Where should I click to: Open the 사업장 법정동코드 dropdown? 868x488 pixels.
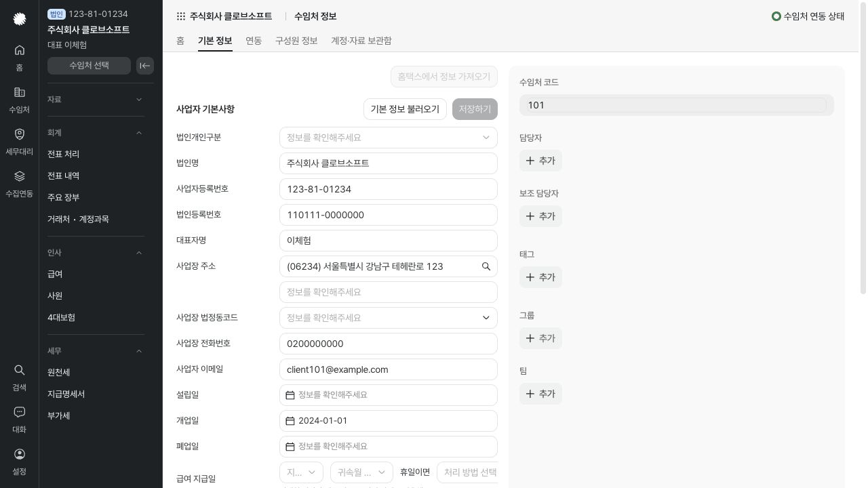(389, 318)
